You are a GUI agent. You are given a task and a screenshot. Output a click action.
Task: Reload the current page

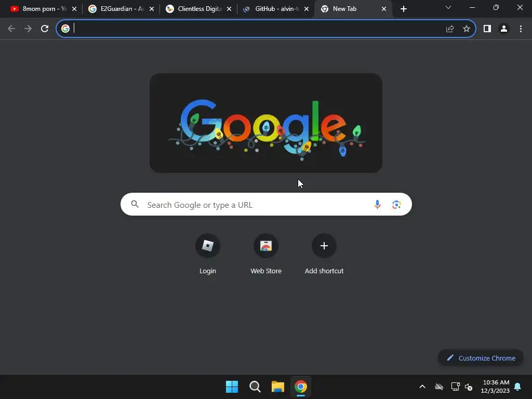(x=45, y=29)
